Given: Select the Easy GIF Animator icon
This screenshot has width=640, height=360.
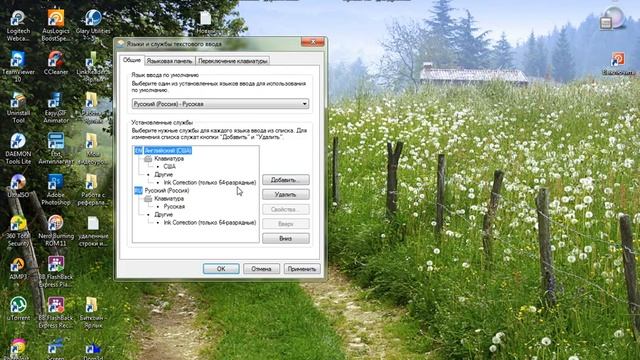Looking at the screenshot, I should point(56,108).
